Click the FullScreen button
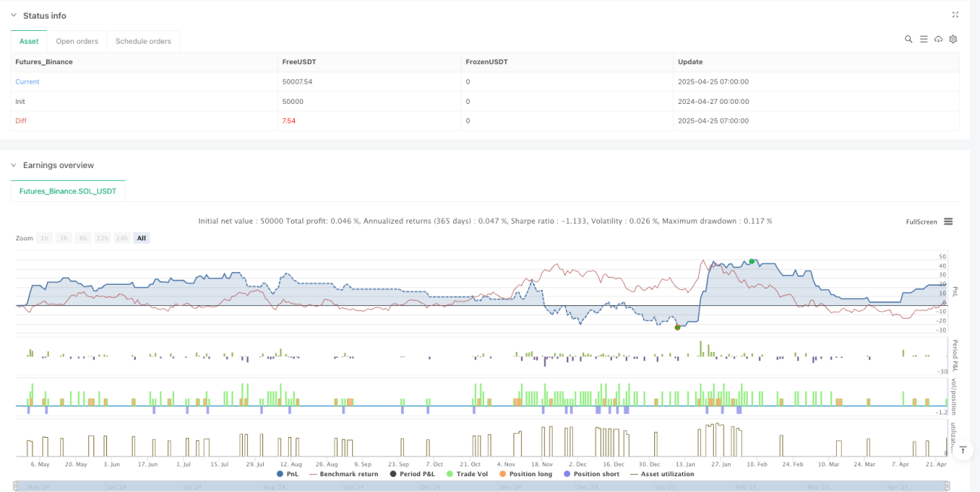980x492 pixels. (921, 222)
